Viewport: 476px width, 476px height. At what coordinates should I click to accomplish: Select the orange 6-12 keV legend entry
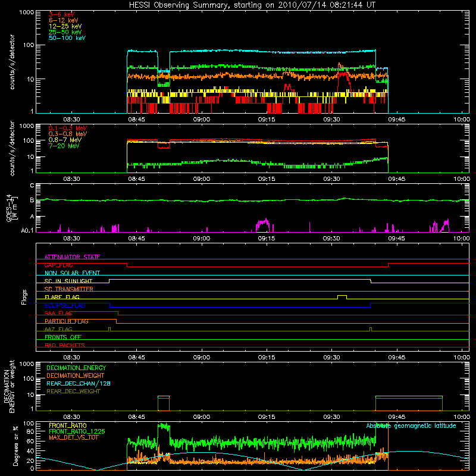[x=64, y=20]
